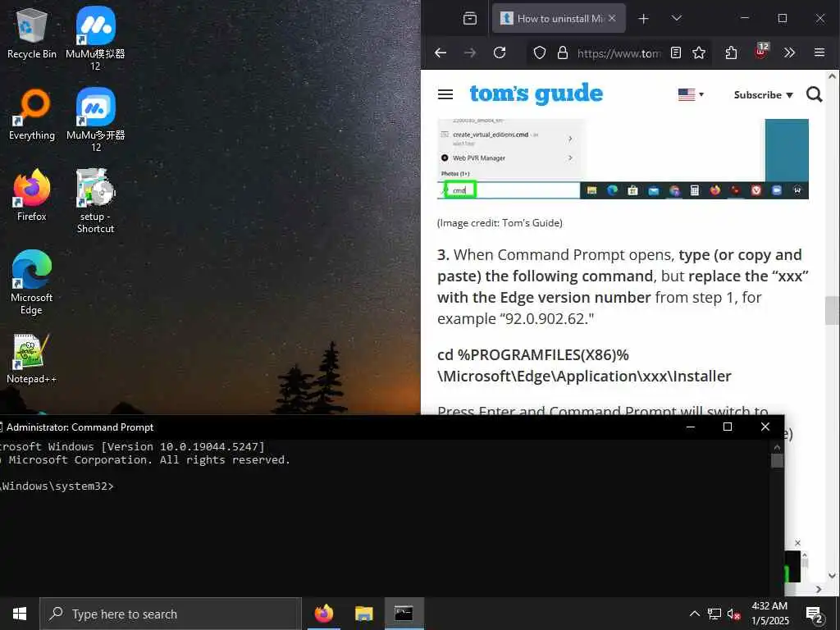Open File Explorer from taskbar
The image size is (840, 630).
click(x=363, y=614)
